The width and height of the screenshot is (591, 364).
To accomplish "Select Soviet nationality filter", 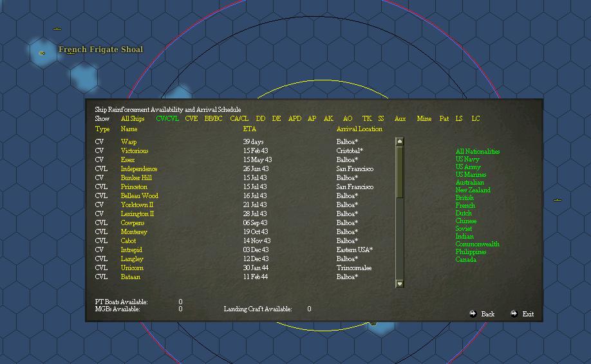I will click(464, 228).
